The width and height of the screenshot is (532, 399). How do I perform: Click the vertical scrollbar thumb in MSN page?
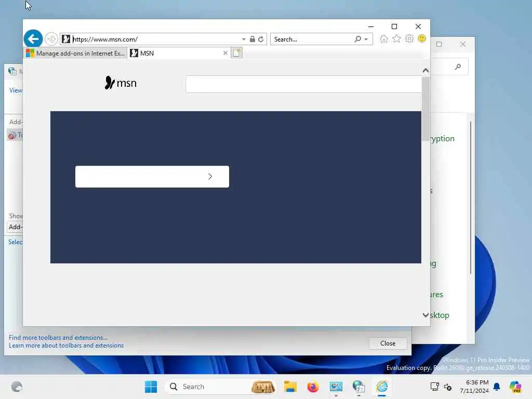tap(425, 109)
